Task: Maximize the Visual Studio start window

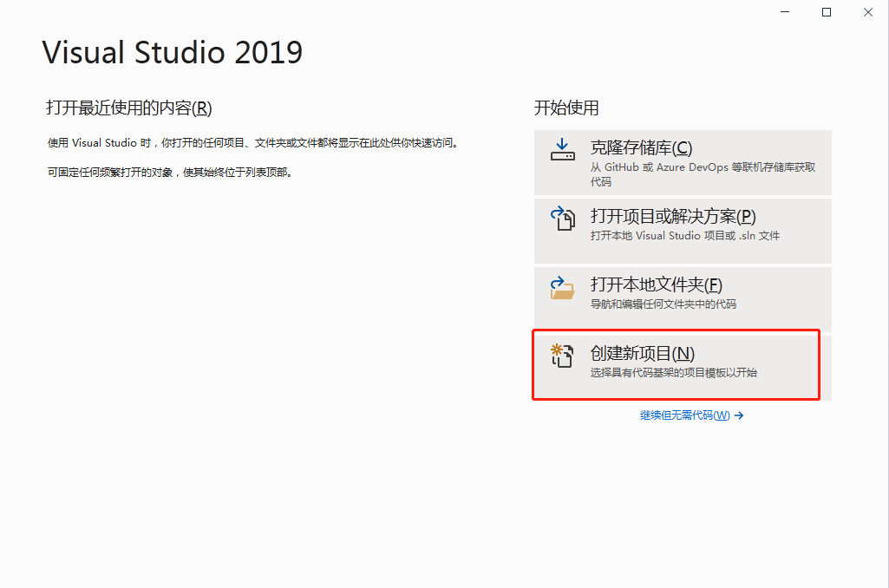Action: (827, 12)
